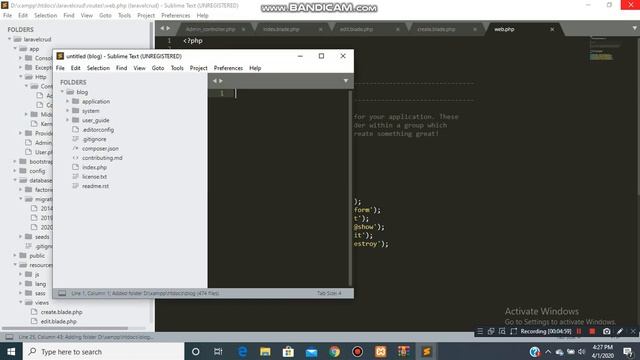640x360 pixels.
Task: Collapse the blog folder
Action: coord(62,92)
